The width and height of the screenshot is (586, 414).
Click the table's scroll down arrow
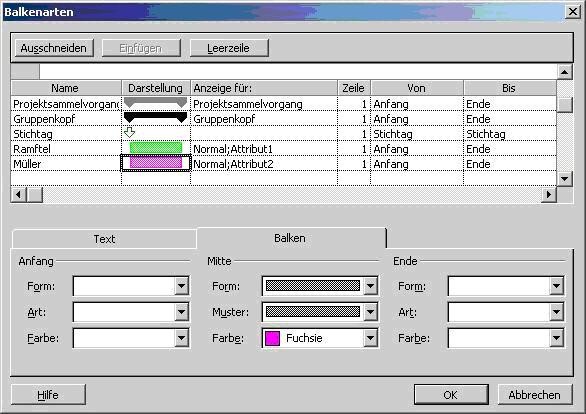[x=564, y=179]
